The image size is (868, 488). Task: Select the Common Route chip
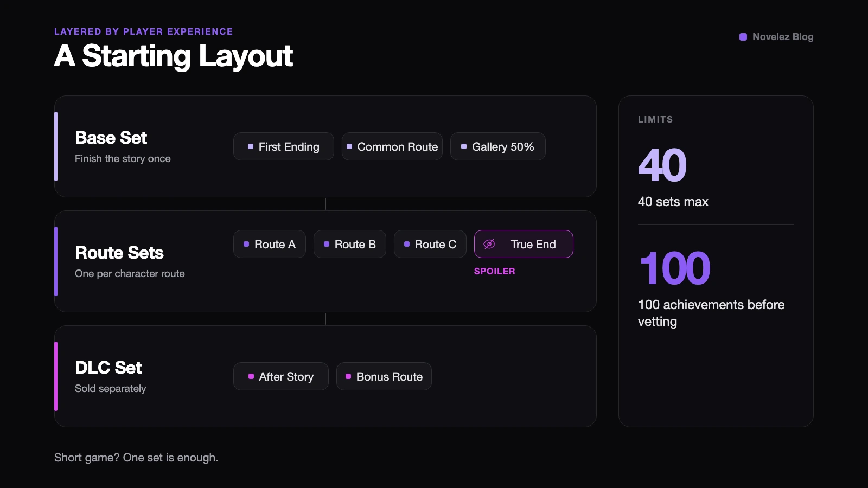[392, 146]
